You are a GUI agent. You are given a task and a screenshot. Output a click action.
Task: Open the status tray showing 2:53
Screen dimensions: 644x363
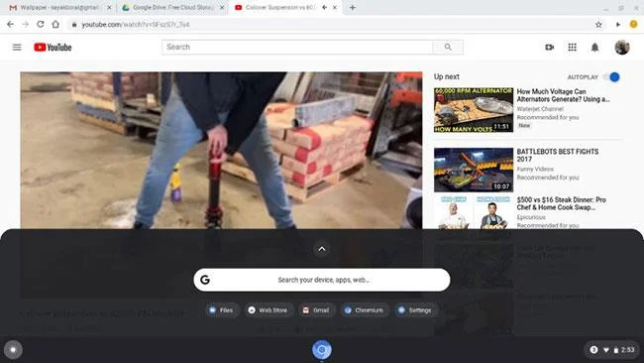tap(612, 350)
